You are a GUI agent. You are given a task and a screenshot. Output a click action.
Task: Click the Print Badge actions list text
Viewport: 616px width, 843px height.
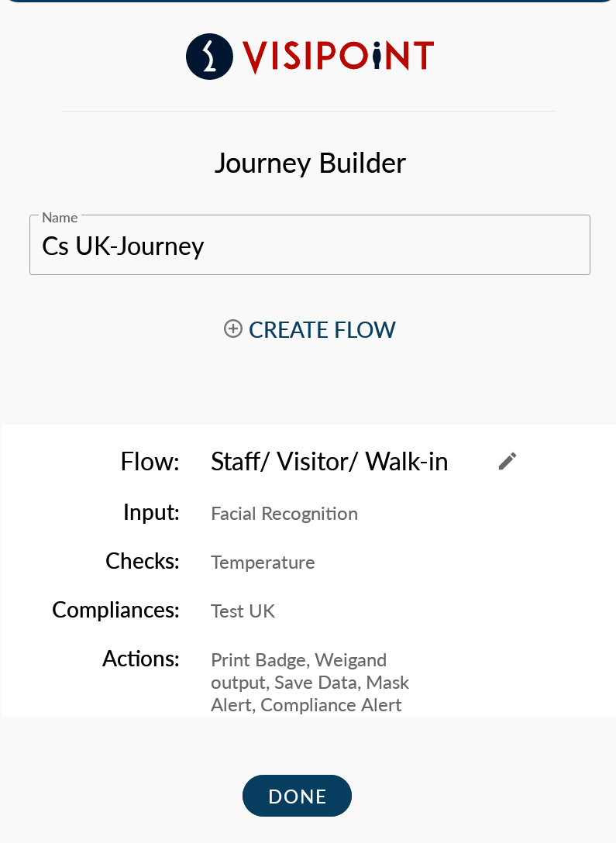pyautogui.click(x=260, y=660)
